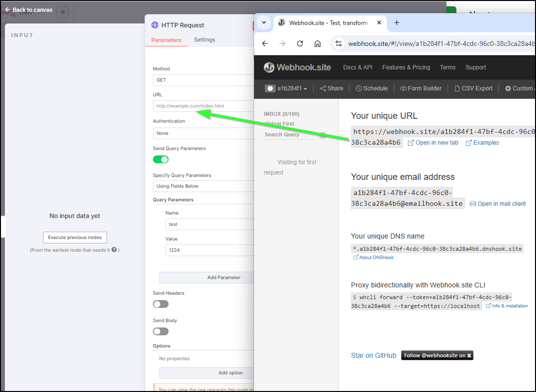Click the Share toolbar button
536x392 pixels.
click(332, 88)
